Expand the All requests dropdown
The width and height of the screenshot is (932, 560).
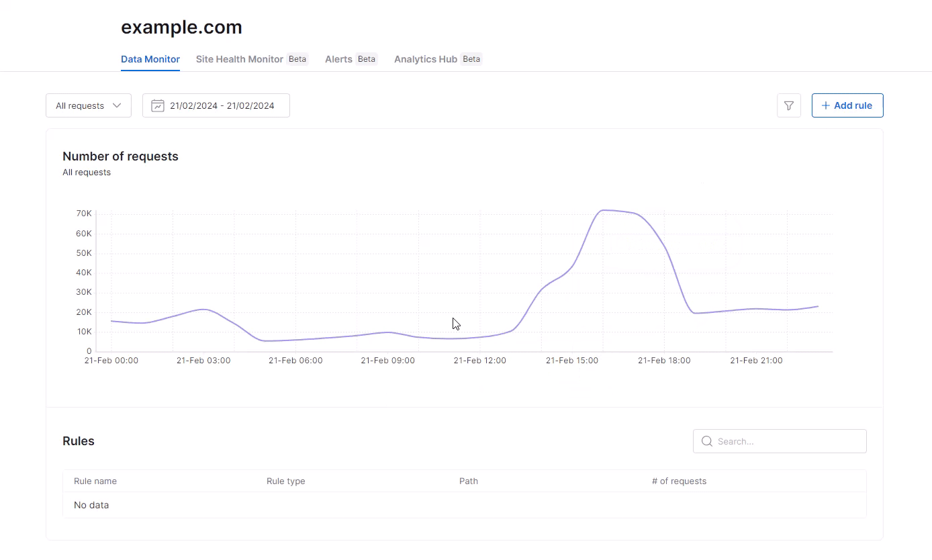[x=89, y=105]
